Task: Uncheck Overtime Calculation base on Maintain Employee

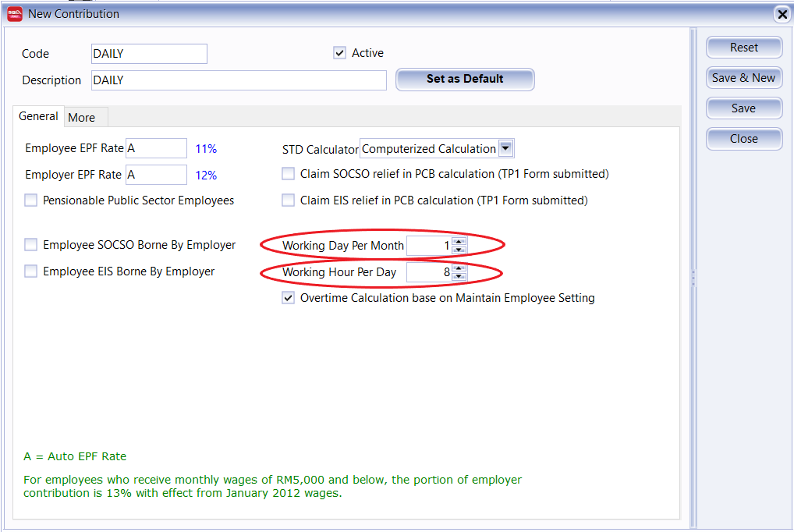Action: pos(288,298)
